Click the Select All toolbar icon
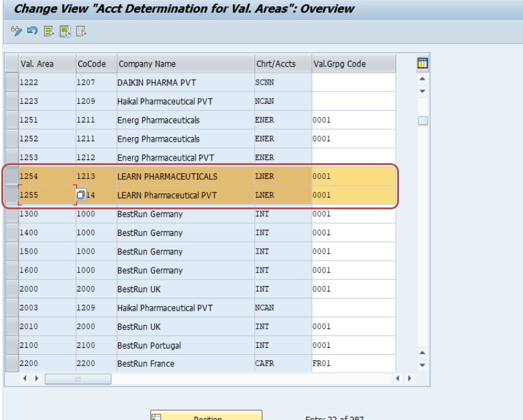523x420 pixels. tap(49, 32)
